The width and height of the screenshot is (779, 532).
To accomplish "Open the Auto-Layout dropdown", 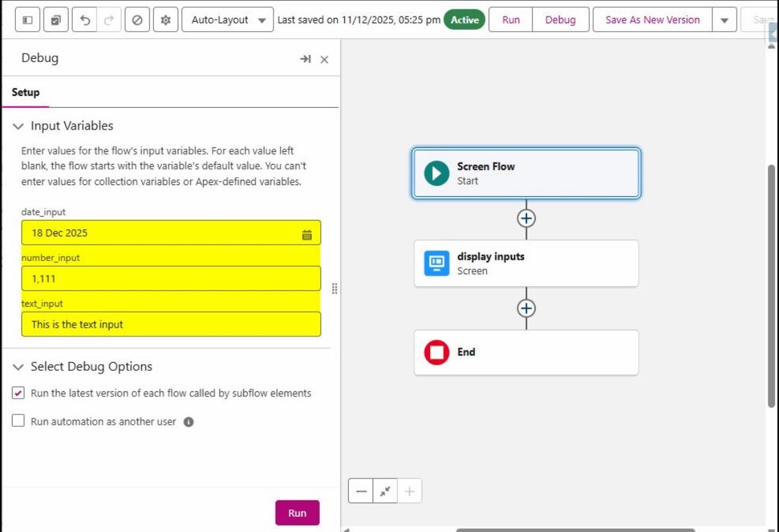I will [227, 20].
